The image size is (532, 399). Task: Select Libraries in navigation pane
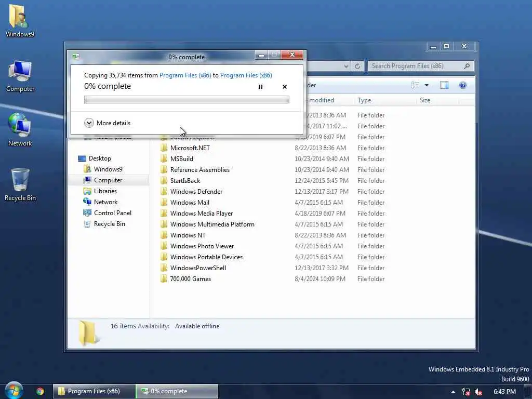click(x=105, y=191)
